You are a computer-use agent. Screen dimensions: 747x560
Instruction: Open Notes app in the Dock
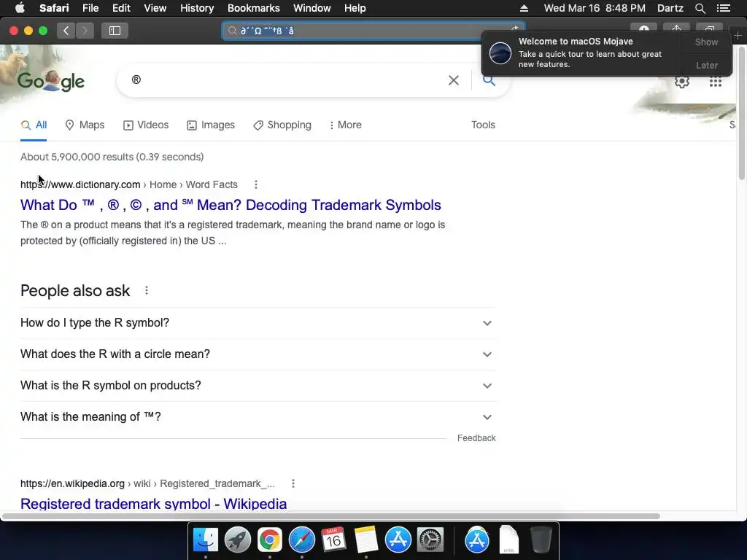click(x=366, y=540)
